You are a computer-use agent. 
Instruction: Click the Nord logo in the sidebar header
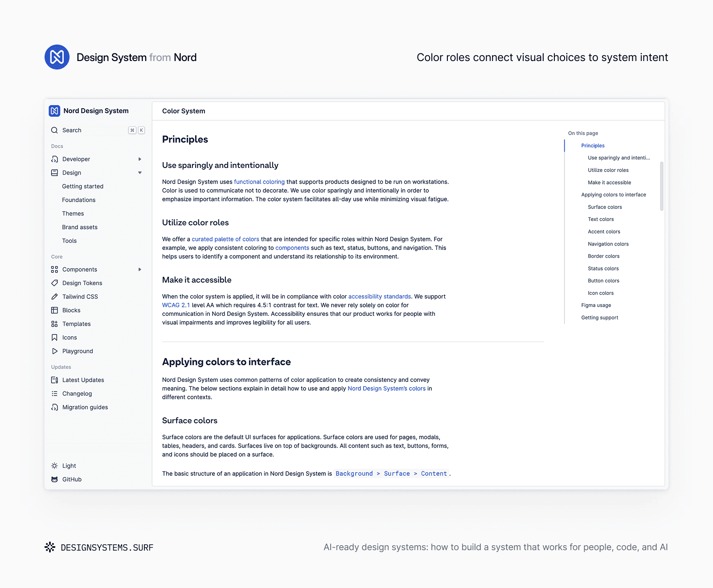[x=54, y=111]
